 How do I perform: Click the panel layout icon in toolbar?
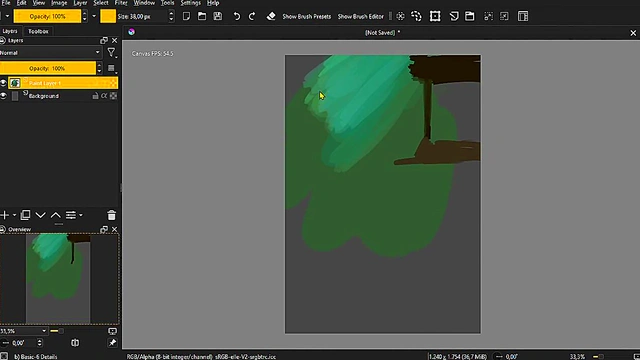point(523,16)
